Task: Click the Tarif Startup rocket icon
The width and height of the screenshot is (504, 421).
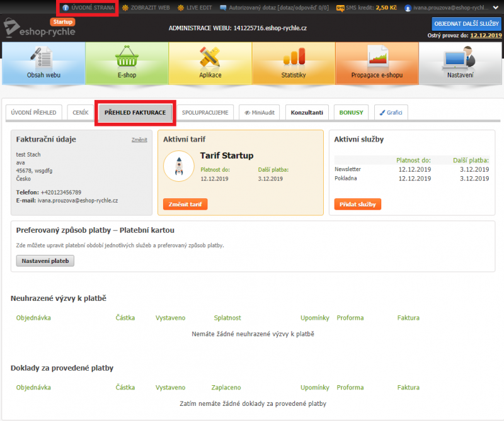Action: pos(179,166)
